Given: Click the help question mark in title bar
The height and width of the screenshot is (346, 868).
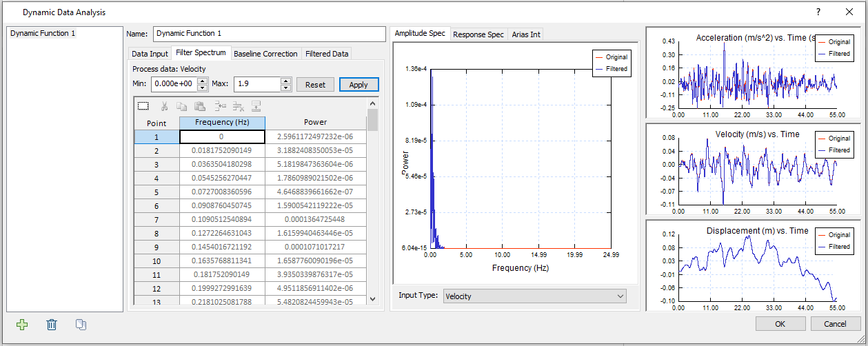Looking at the screenshot, I should pyautogui.click(x=818, y=12).
